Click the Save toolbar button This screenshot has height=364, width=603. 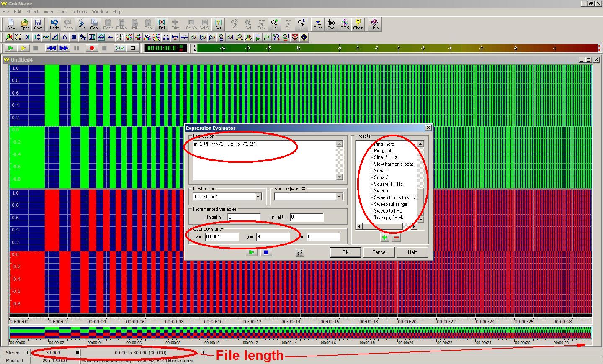point(38,24)
